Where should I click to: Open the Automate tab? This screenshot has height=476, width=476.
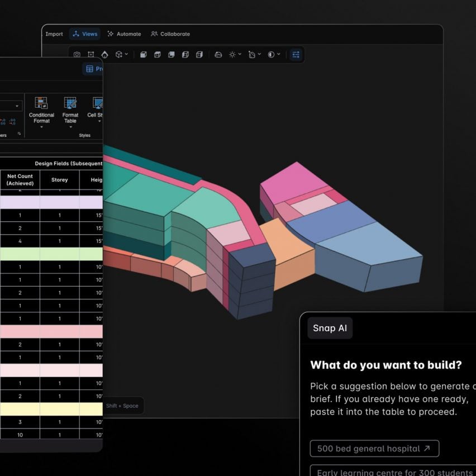124,34
